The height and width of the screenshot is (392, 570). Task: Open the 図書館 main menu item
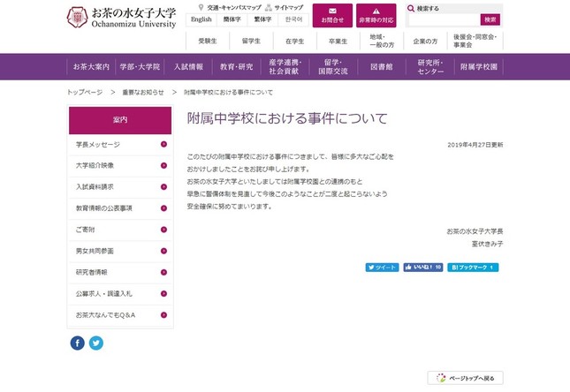tap(382, 67)
